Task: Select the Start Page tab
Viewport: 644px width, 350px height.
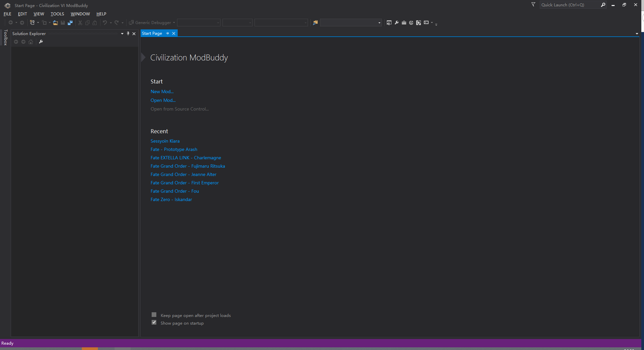Action: (152, 33)
